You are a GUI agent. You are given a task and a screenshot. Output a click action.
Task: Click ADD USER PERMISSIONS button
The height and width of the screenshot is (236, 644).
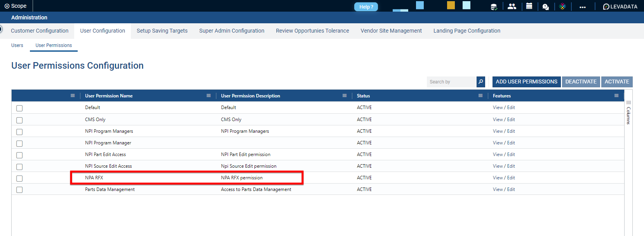pos(526,82)
